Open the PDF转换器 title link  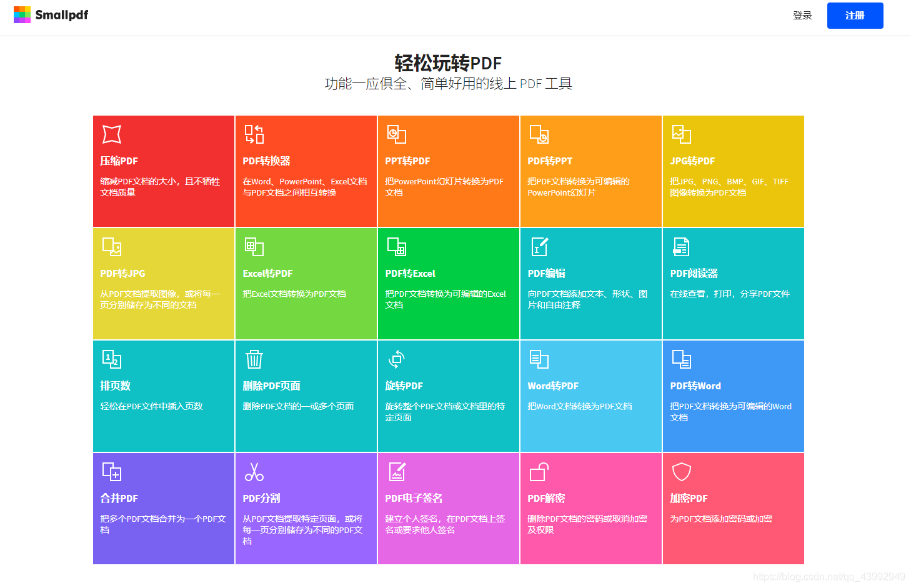(x=266, y=161)
